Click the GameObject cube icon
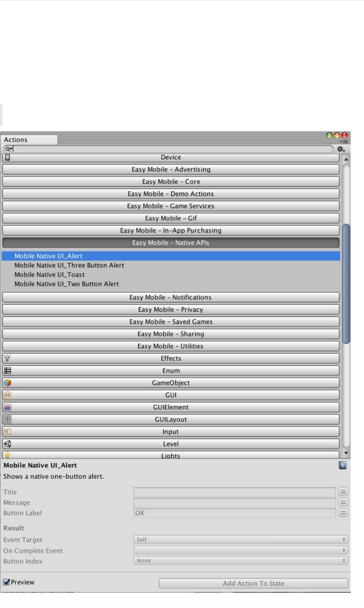Image resolution: width=364 pixels, height=608 pixels. click(7, 383)
